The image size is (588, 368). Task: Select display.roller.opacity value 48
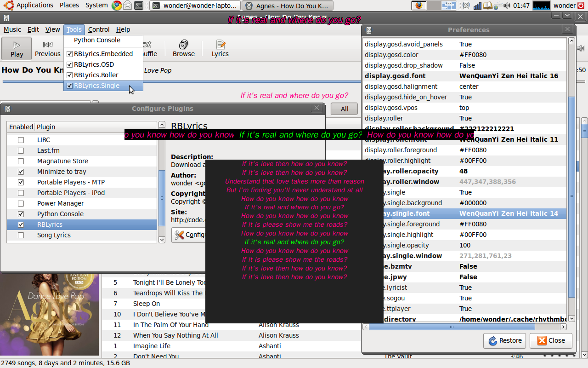tap(464, 171)
